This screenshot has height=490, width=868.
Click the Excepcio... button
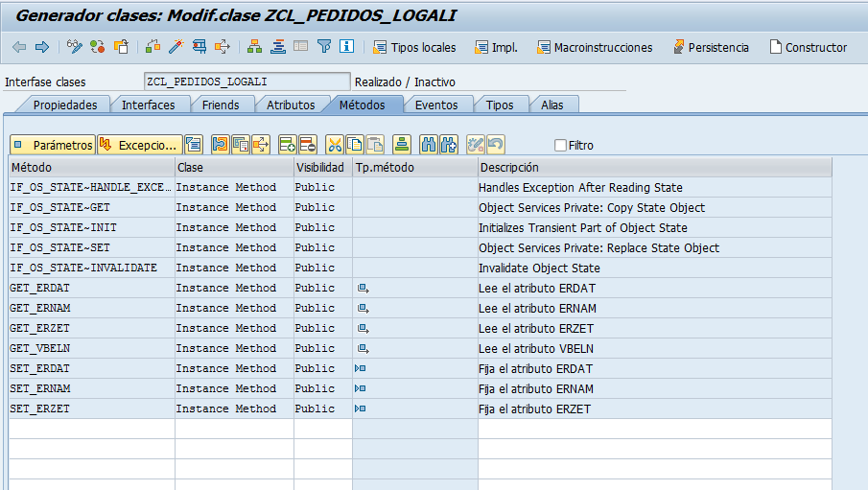[139, 145]
